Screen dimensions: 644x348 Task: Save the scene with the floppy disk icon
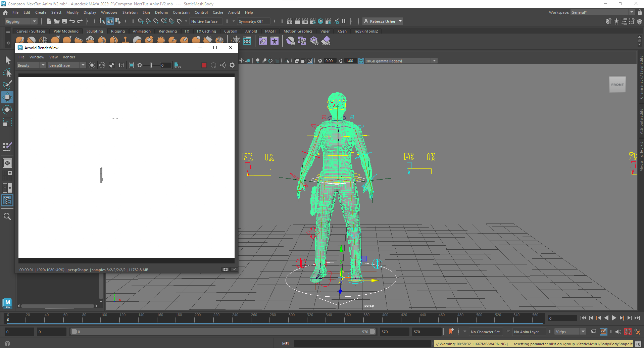pyautogui.click(x=64, y=21)
